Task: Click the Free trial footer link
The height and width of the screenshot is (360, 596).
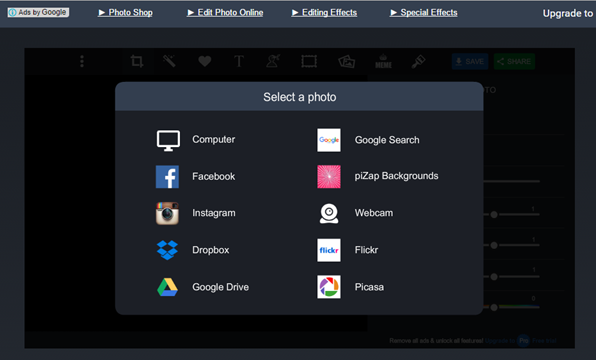Action: (x=544, y=341)
